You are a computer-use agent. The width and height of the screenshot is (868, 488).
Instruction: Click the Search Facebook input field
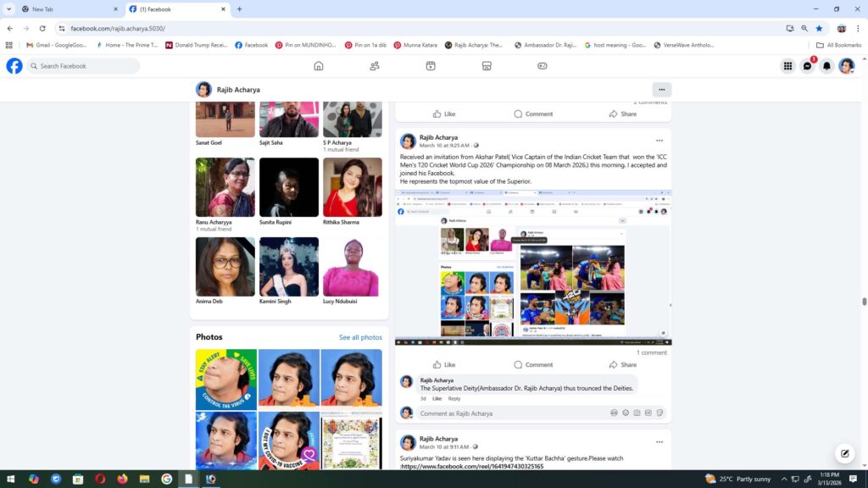[x=85, y=66]
